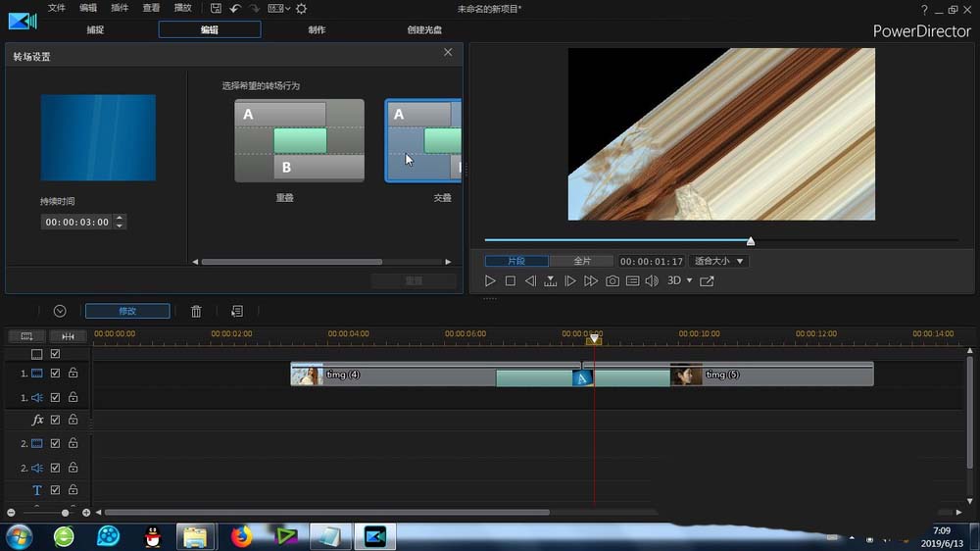Expand the circled down-arrow menu above timeline
The image size is (980, 551).
[x=60, y=311]
